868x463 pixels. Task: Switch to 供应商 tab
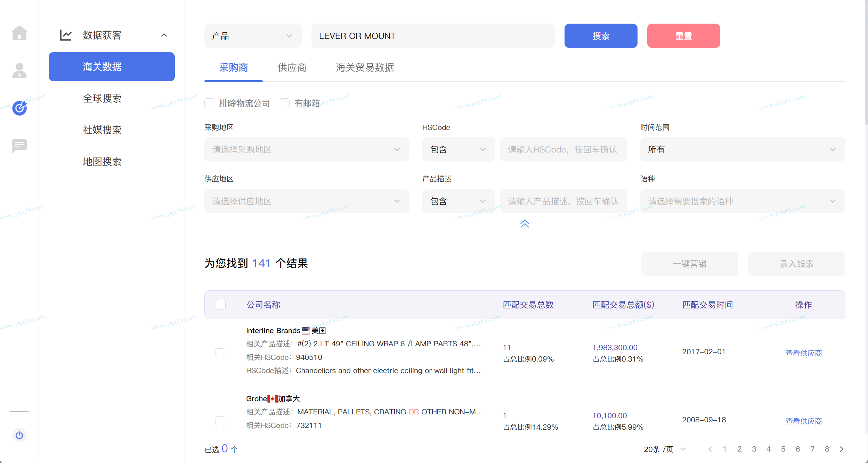(292, 67)
